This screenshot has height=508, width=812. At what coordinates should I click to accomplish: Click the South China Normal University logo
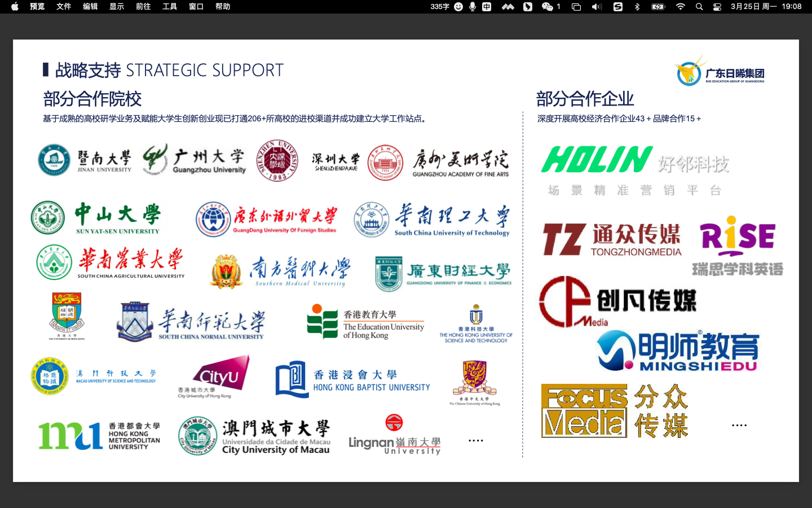tap(191, 322)
